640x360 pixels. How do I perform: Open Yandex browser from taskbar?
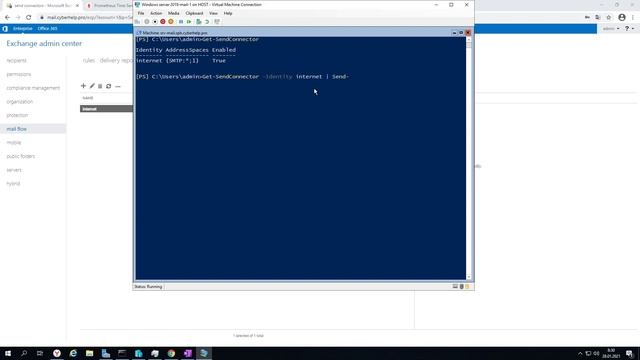pos(57,353)
